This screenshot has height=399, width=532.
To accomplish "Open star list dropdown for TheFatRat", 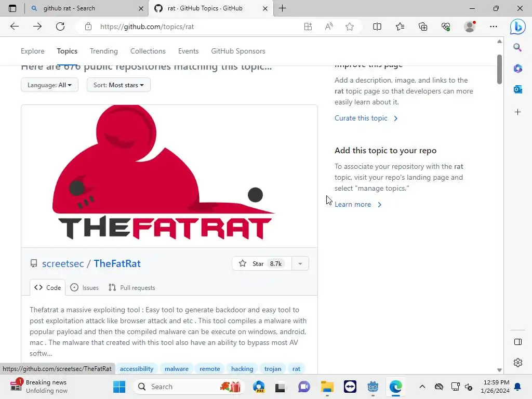I will [x=300, y=263].
